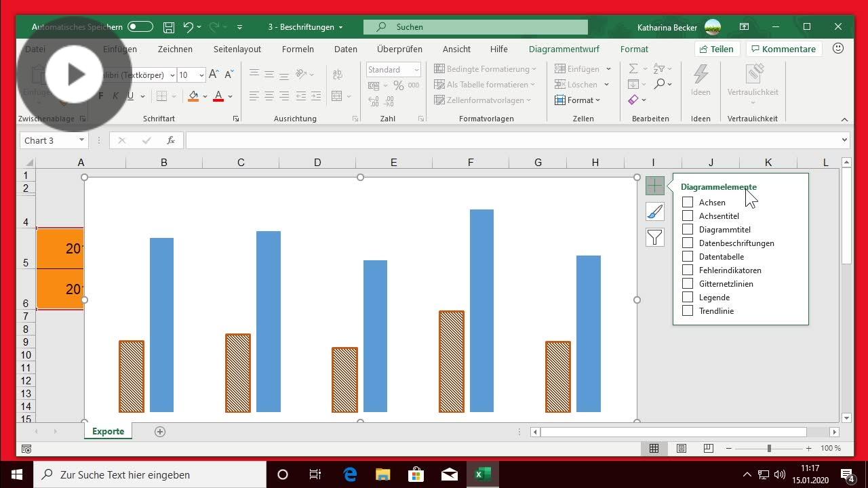
Task: Open the Formeln ribbon tab
Action: [298, 49]
